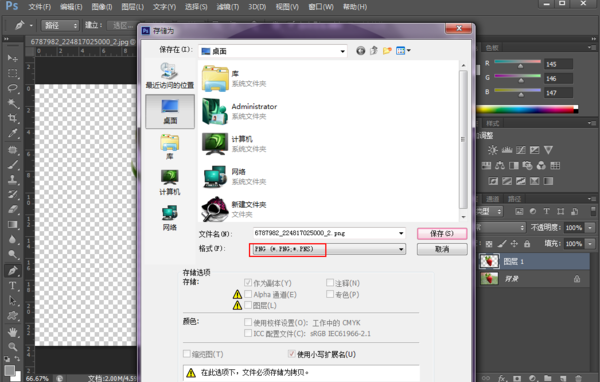Open the 帮助(H) menu
The width and height of the screenshot is (600, 382).
coord(355,7)
